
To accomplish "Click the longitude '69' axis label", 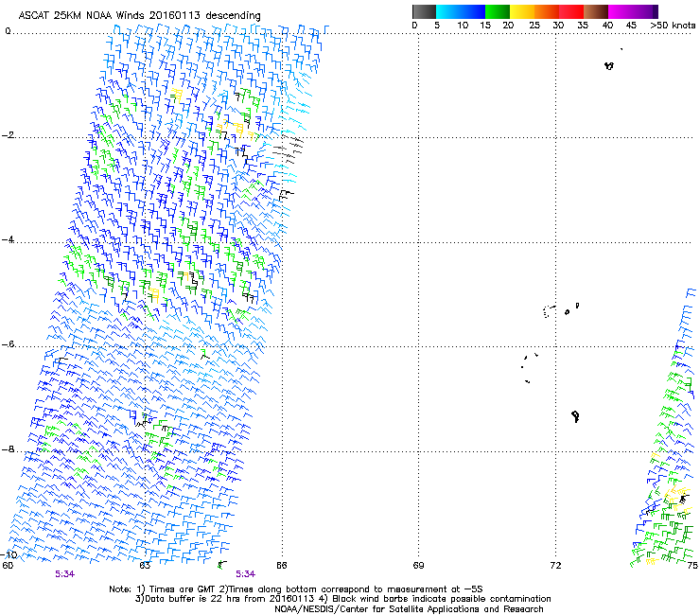I will tap(418, 566).
